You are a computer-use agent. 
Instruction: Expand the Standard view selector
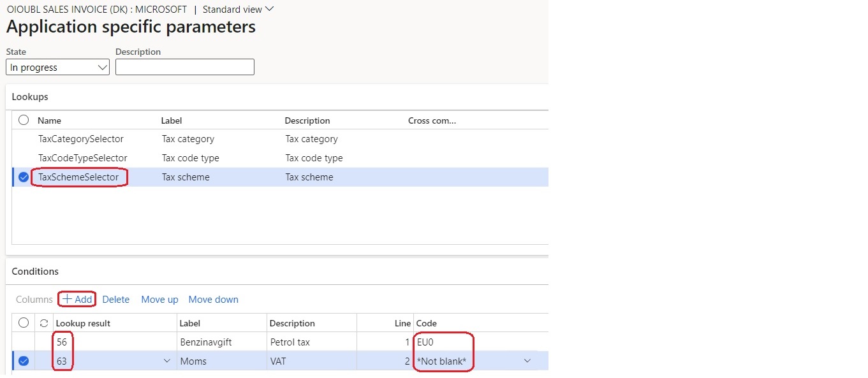coord(269,9)
